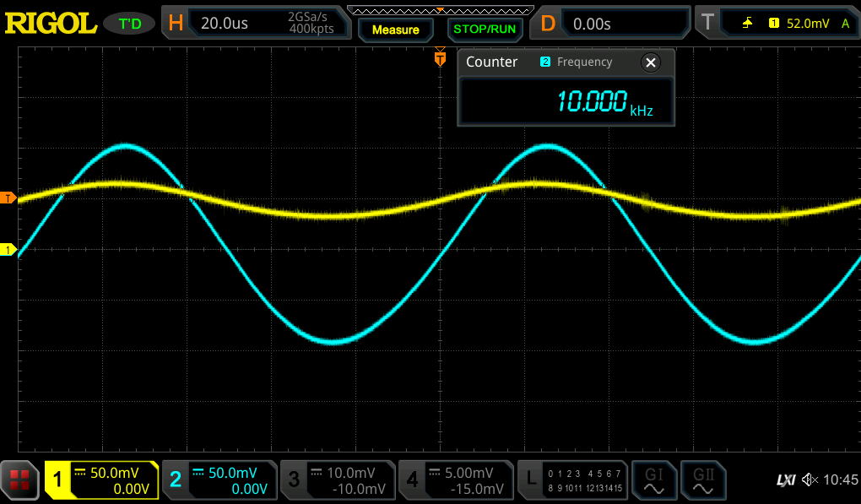
Task: Enable channel 4 on the bottom bar
Action: [412, 480]
